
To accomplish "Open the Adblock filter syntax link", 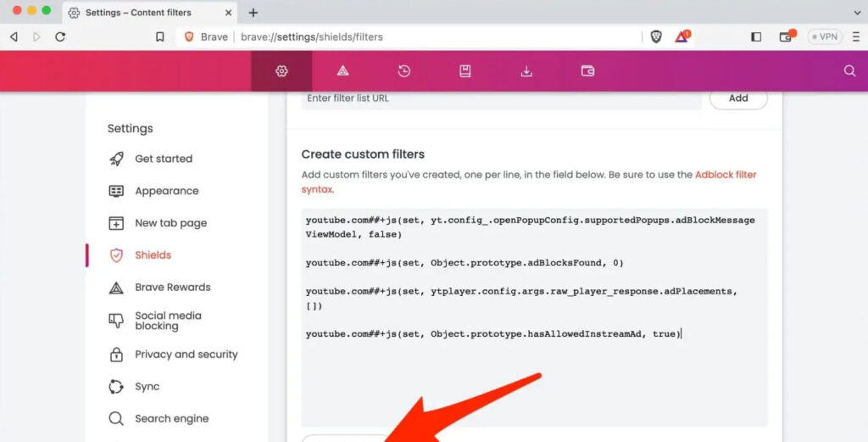I will tap(726, 175).
